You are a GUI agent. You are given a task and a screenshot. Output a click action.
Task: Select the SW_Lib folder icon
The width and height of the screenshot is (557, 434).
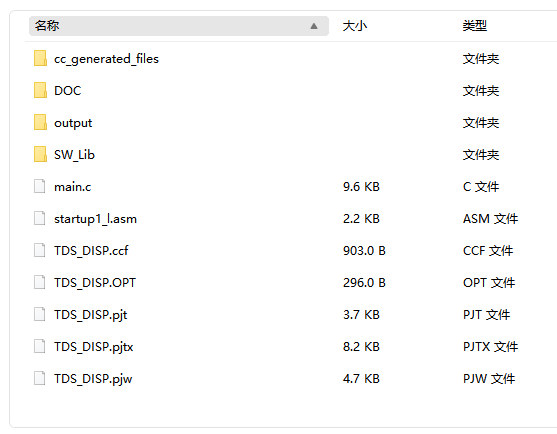tap(40, 154)
